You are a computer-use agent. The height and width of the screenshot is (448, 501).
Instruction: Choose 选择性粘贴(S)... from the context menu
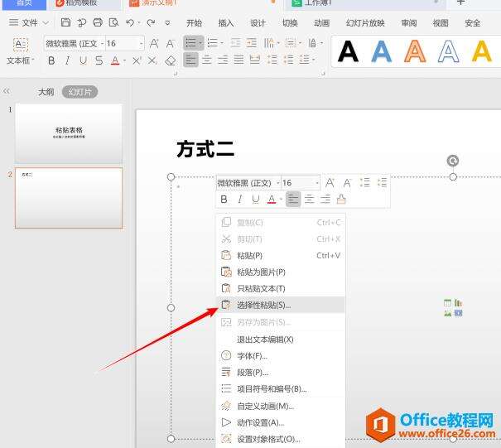[281, 305]
